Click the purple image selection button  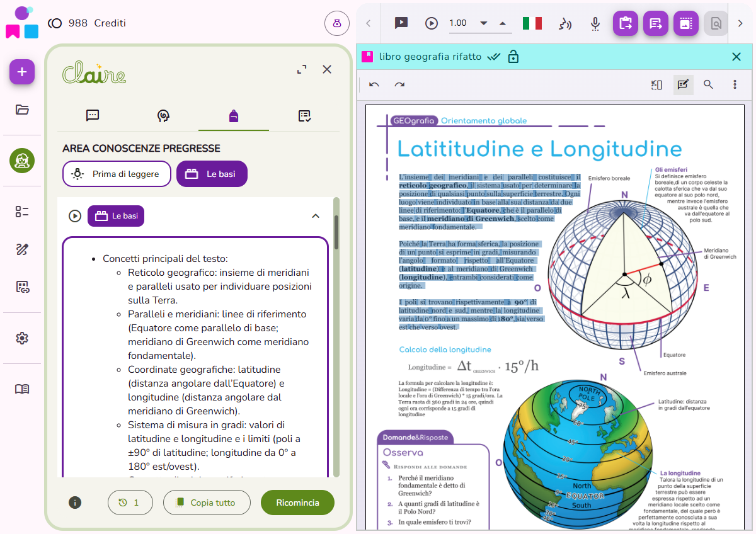tap(686, 23)
